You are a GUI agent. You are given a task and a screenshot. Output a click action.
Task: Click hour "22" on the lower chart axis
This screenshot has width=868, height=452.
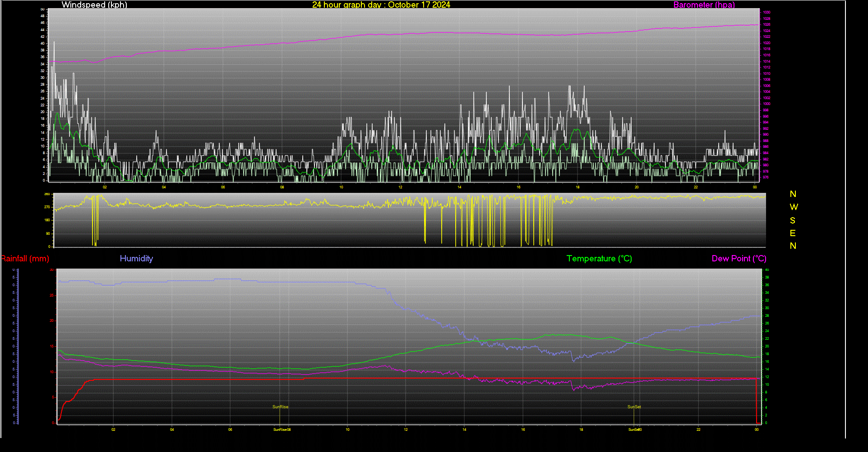(x=698, y=429)
